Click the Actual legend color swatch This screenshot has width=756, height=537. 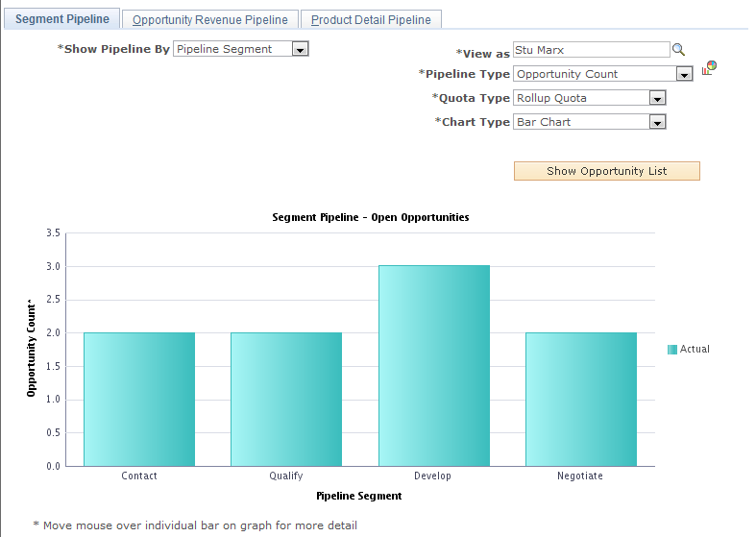(672, 350)
